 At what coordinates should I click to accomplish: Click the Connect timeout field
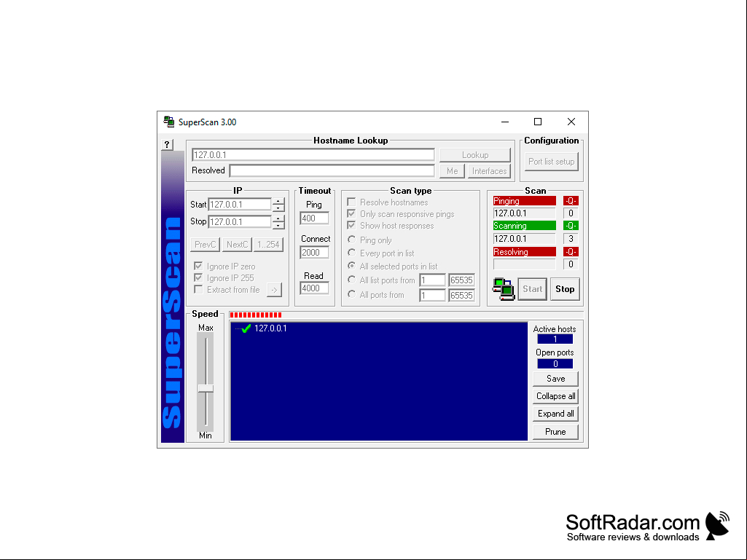314,253
